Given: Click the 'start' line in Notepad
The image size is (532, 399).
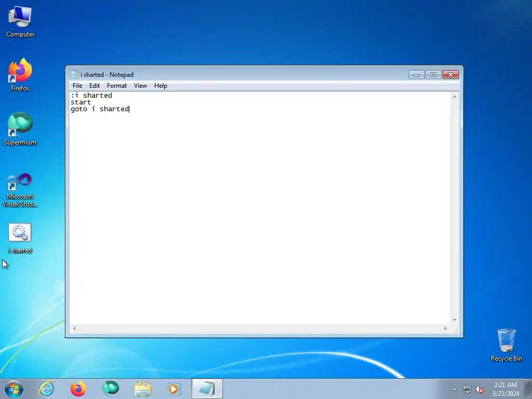Looking at the screenshot, I should [x=81, y=102].
